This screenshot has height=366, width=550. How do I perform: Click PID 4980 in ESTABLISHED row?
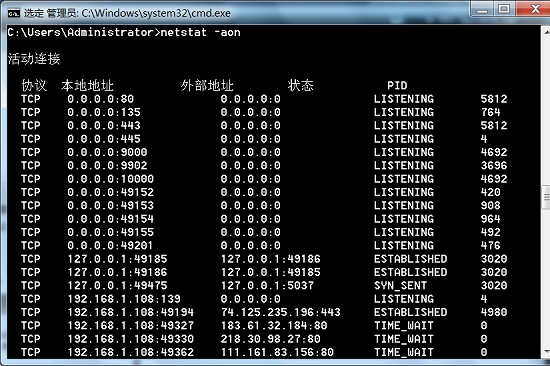point(494,312)
